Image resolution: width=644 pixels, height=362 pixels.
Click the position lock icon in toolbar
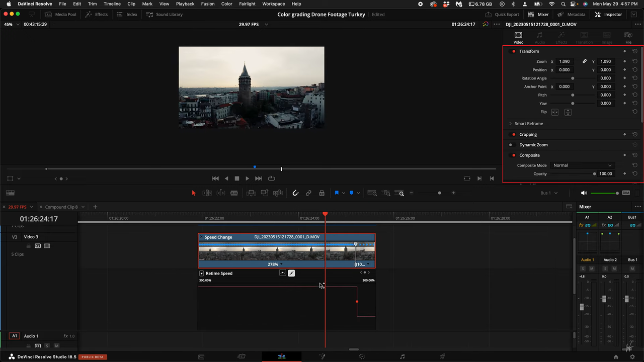(x=321, y=193)
